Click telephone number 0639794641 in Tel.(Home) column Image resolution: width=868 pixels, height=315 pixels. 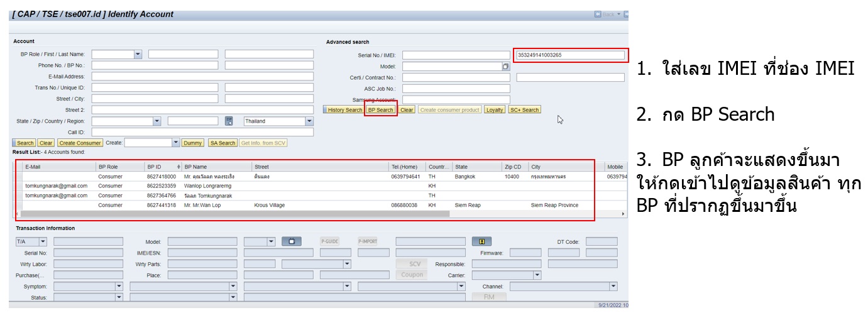406,177
